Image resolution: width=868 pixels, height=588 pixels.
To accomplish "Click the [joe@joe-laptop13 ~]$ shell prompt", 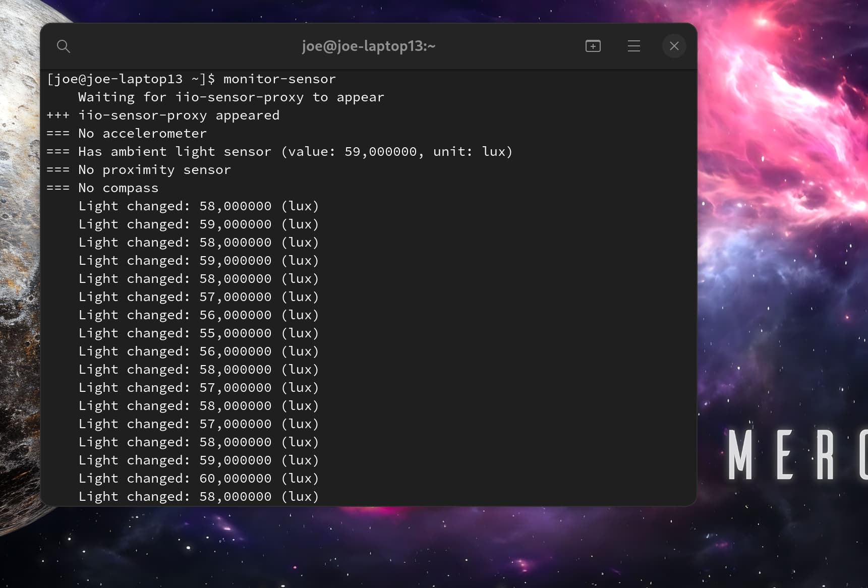I will (x=131, y=79).
